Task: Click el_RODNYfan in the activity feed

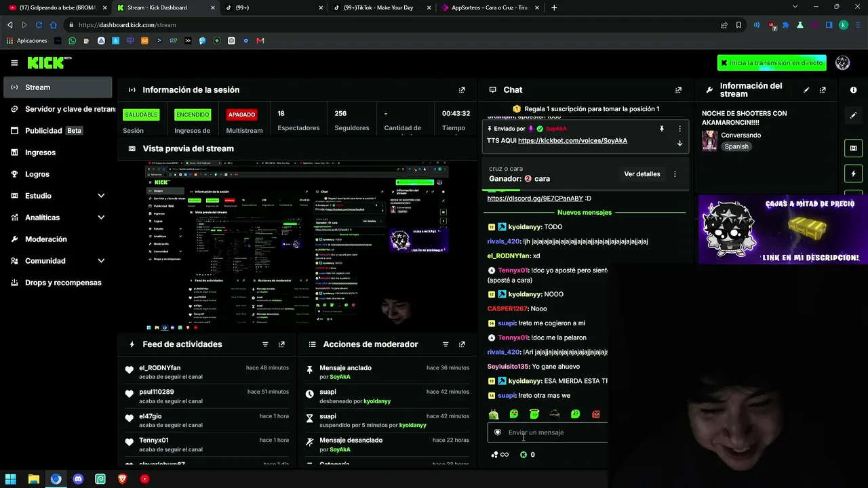Action: tap(160, 368)
